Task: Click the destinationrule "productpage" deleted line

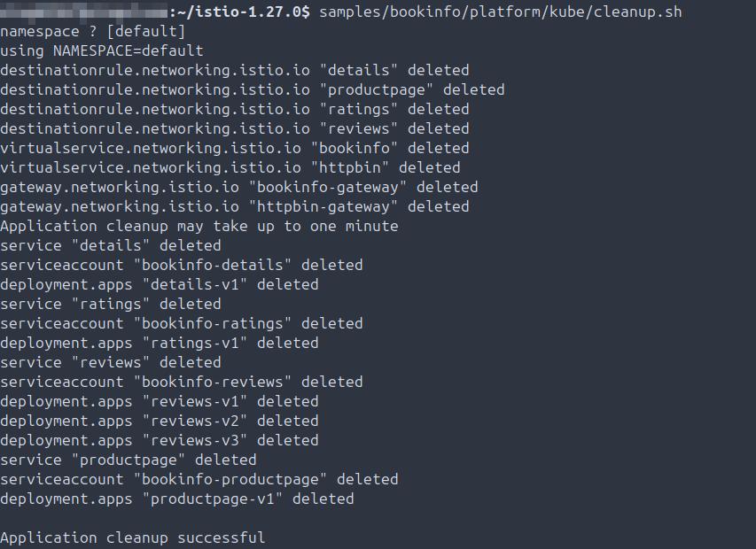Action: (252, 89)
